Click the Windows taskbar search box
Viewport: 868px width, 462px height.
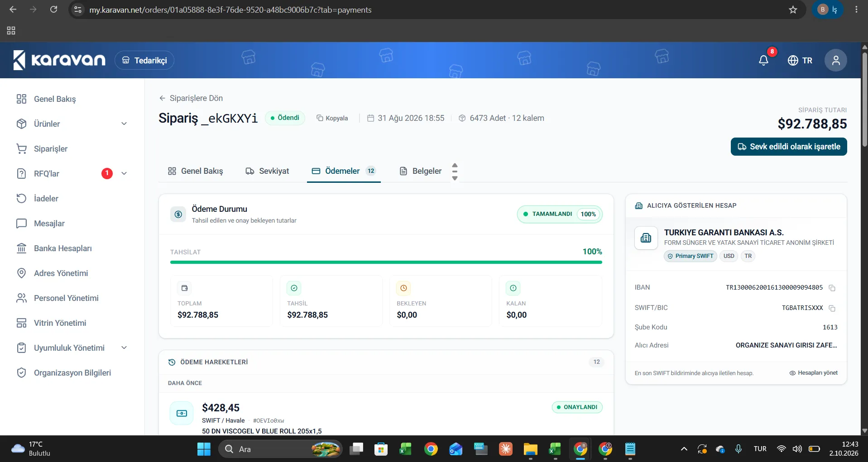(280, 449)
